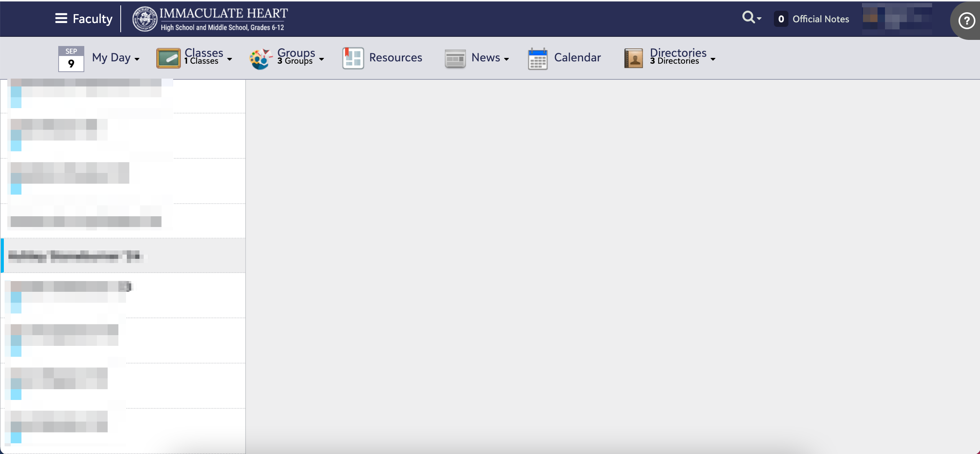Select the highlighted list item in sidebar
Viewport: 980px width, 454px height.
[123, 256]
